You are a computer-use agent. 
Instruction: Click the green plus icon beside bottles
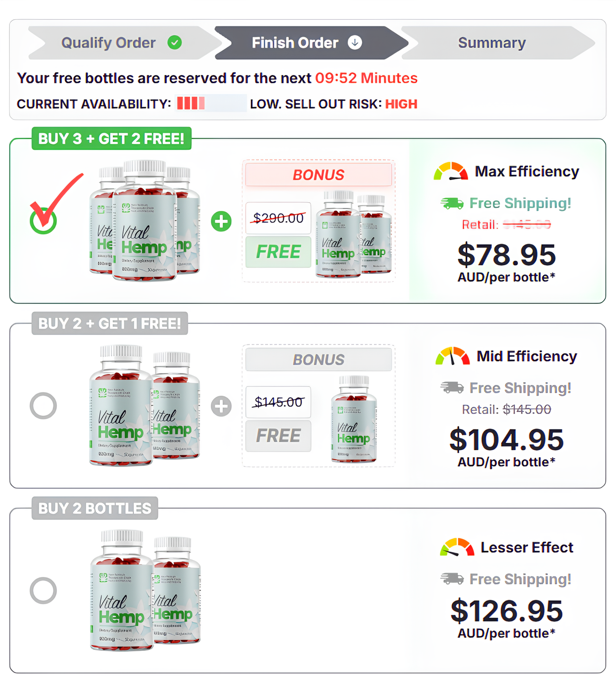coord(221,221)
